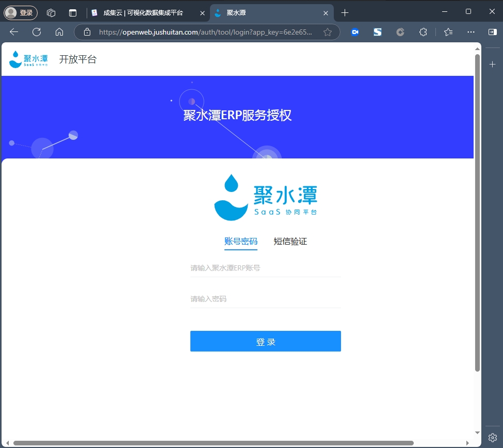Screen dimensions: 503x448
Task: Switch to 短信验证 login tab
Action: coord(290,242)
